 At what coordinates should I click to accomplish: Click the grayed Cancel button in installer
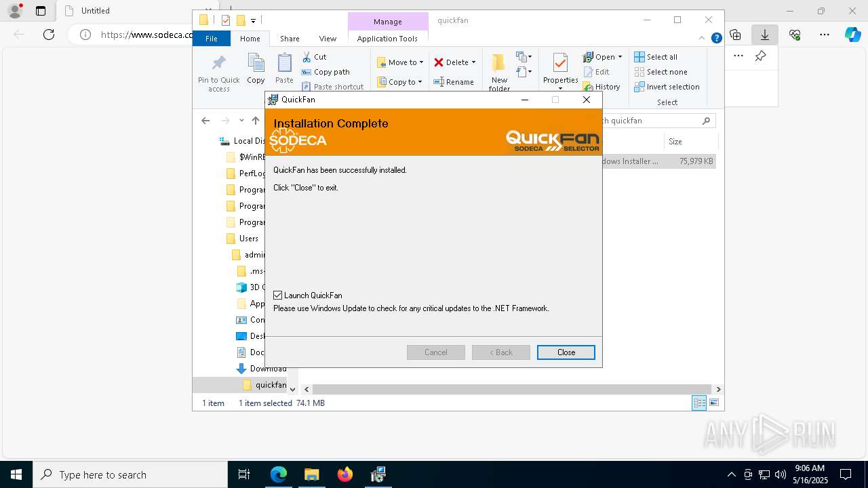click(x=436, y=352)
